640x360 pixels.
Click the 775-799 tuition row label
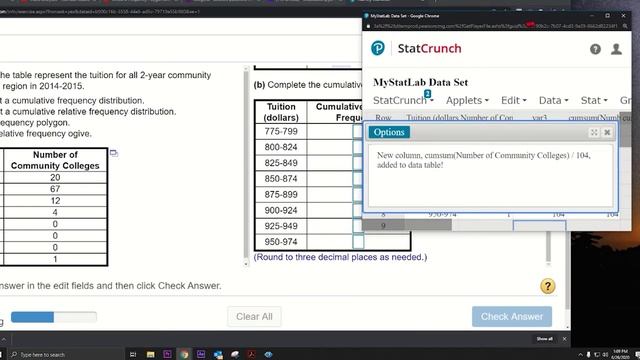281,131
